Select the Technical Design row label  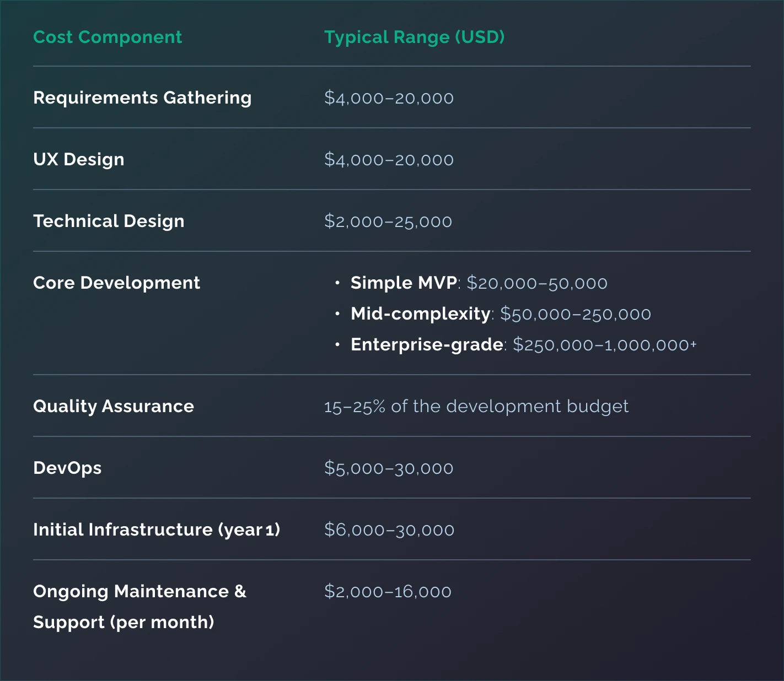point(109,221)
